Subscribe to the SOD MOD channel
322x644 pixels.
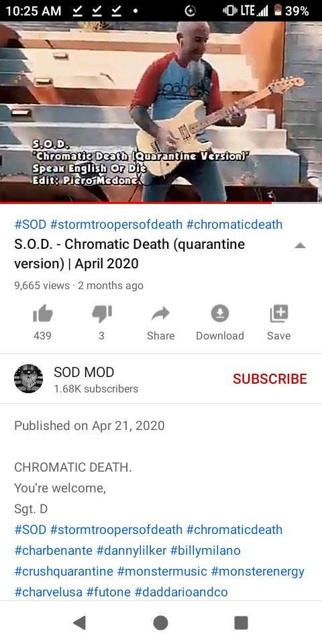(x=270, y=378)
